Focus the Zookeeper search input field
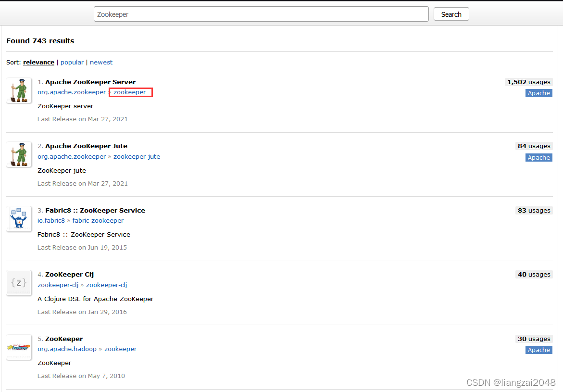This screenshot has width=563, height=392. click(261, 14)
